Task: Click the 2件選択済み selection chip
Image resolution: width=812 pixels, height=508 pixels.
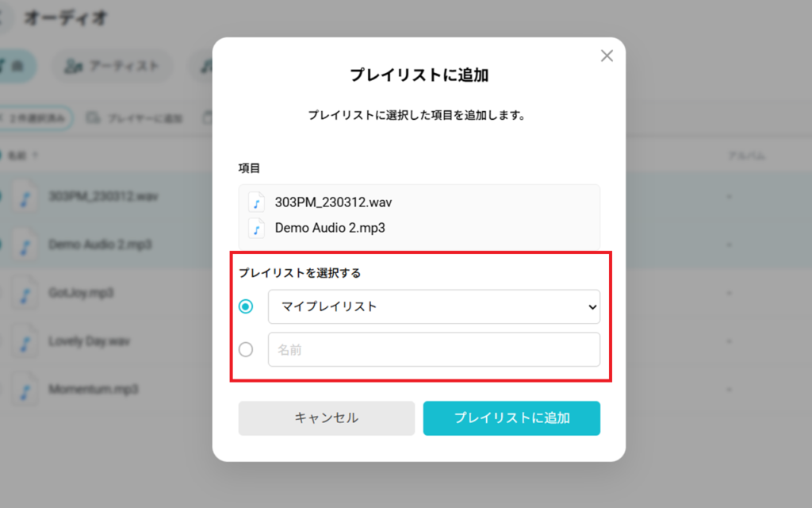Action: click(x=37, y=119)
